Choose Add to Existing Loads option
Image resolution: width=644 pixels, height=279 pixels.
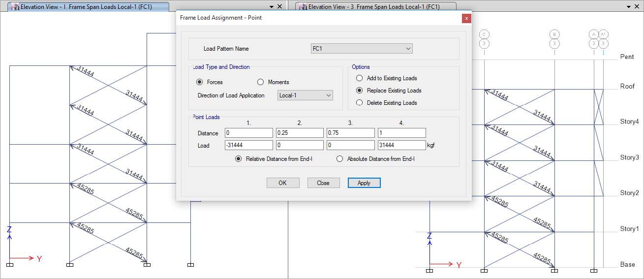pos(359,78)
